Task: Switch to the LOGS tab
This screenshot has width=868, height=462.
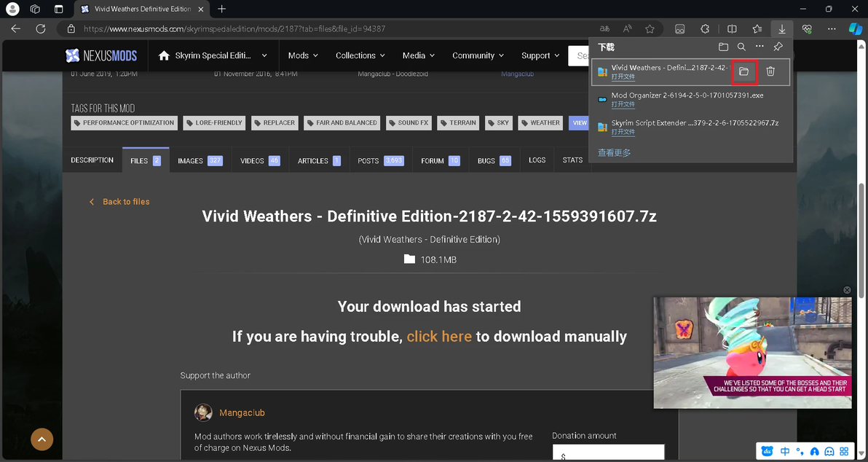Action: [537, 160]
